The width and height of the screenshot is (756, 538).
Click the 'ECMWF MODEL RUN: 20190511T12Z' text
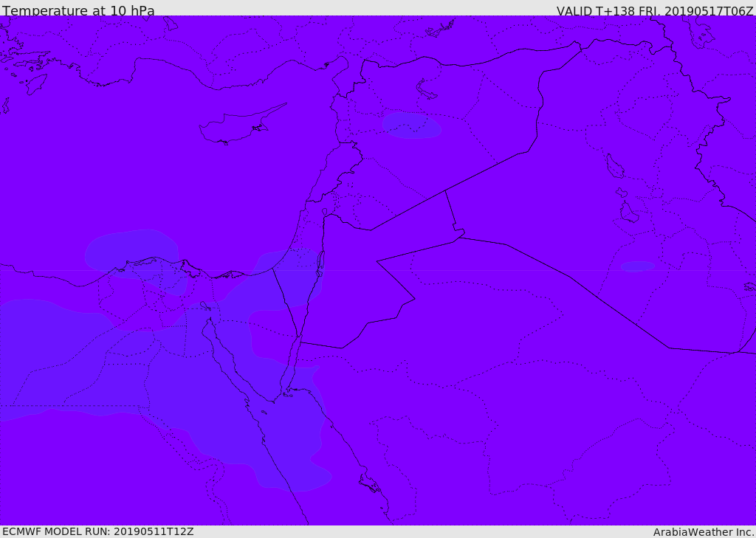(x=98, y=532)
